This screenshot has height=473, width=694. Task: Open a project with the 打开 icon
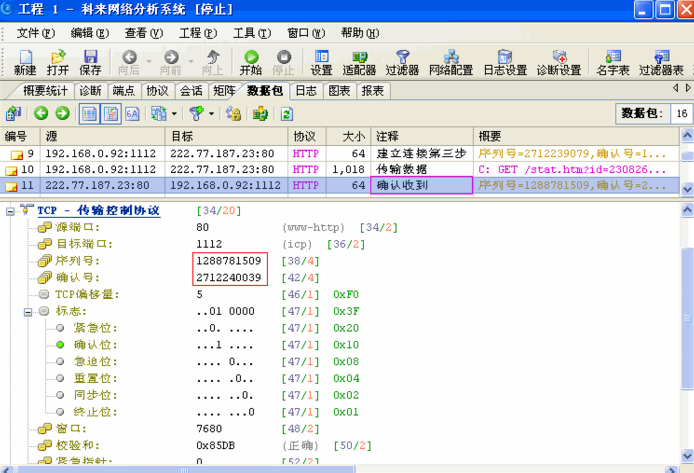[58, 62]
